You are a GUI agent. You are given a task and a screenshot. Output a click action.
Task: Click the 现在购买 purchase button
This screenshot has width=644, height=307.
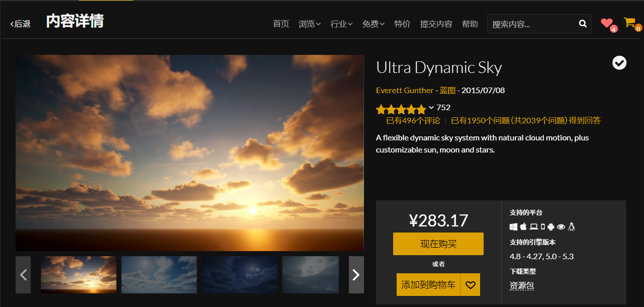[x=438, y=244]
